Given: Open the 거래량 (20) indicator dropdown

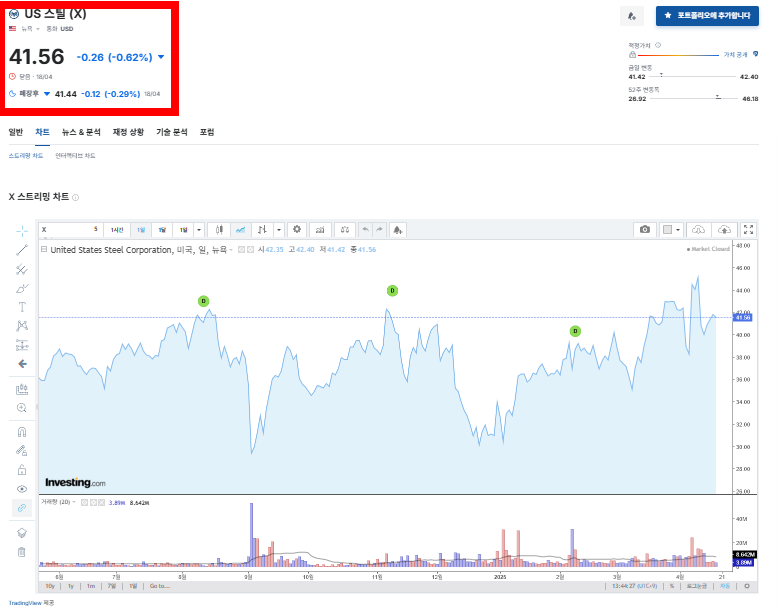Looking at the screenshot, I should (74, 502).
